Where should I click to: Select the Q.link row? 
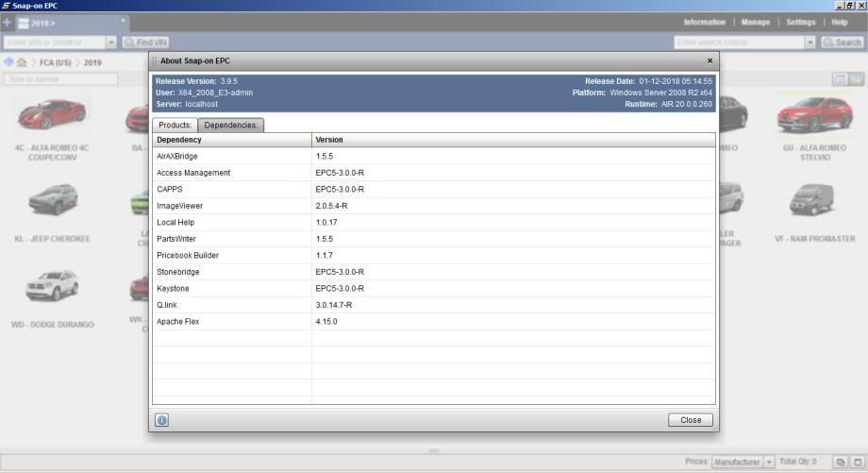(434, 305)
